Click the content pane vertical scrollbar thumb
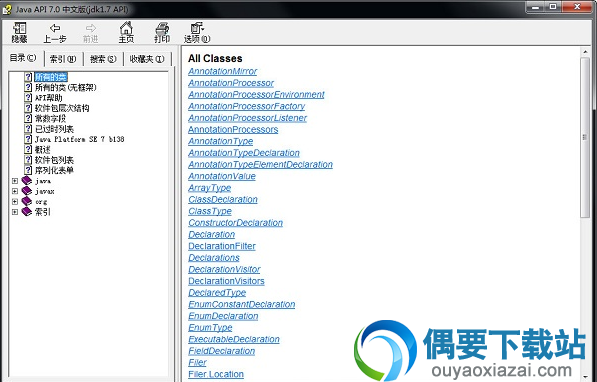 585,137
